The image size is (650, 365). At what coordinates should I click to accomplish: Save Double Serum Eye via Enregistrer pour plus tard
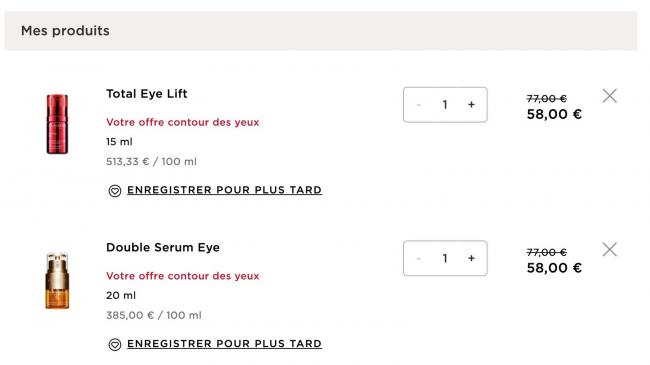224,343
